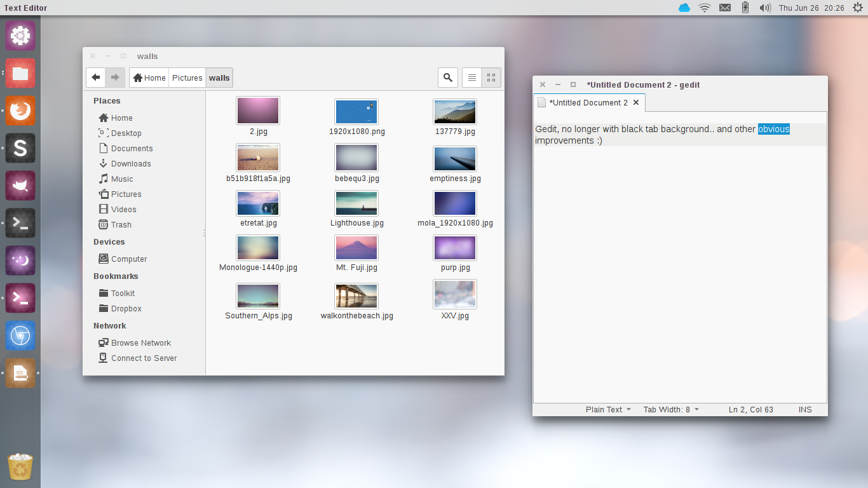Select walls segment in path bar
This screenshot has height=488, width=868.
coord(219,78)
